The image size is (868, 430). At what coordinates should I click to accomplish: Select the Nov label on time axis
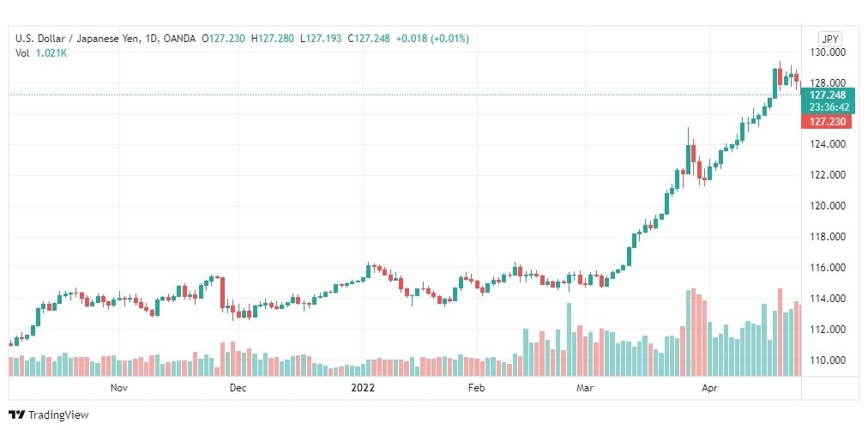click(119, 388)
